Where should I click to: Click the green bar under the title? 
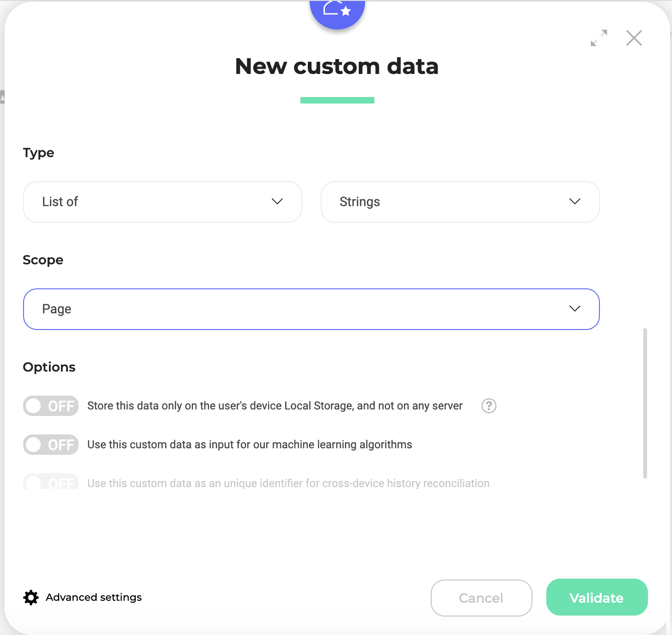(x=337, y=100)
